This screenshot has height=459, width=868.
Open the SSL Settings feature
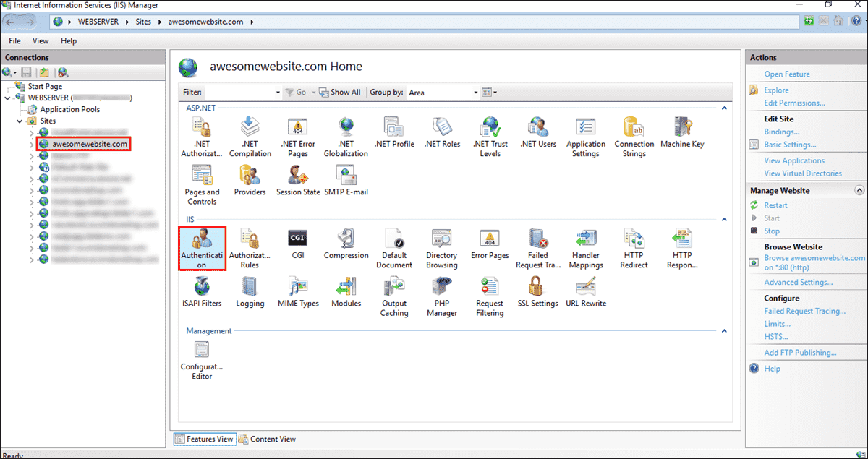[x=537, y=289]
